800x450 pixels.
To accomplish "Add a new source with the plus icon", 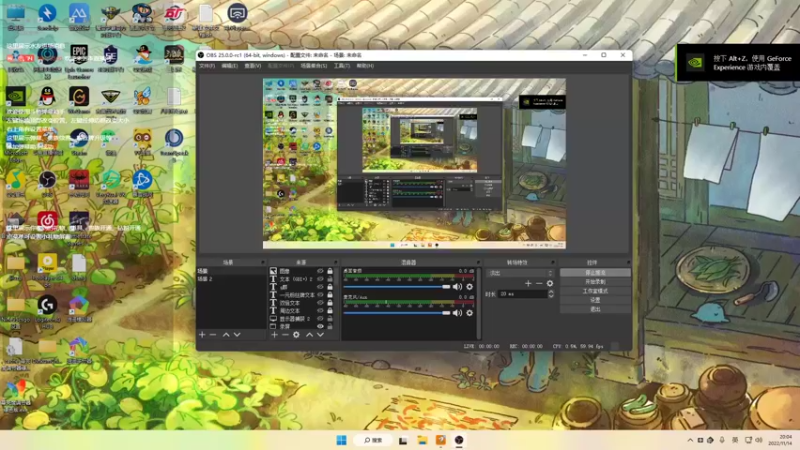I will (274, 335).
